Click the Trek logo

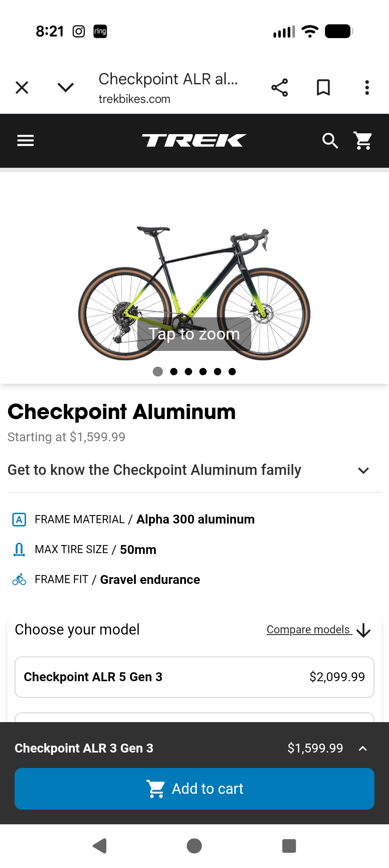click(x=194, y=141)
